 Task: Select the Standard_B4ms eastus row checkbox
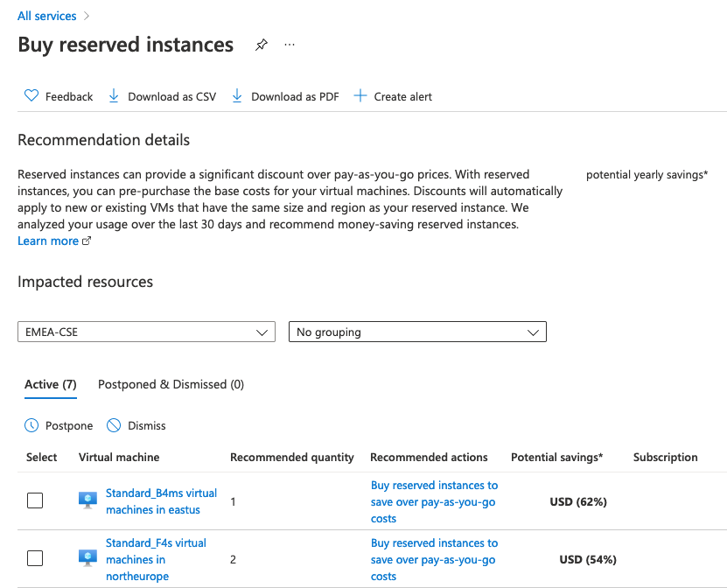click(35, 500)
